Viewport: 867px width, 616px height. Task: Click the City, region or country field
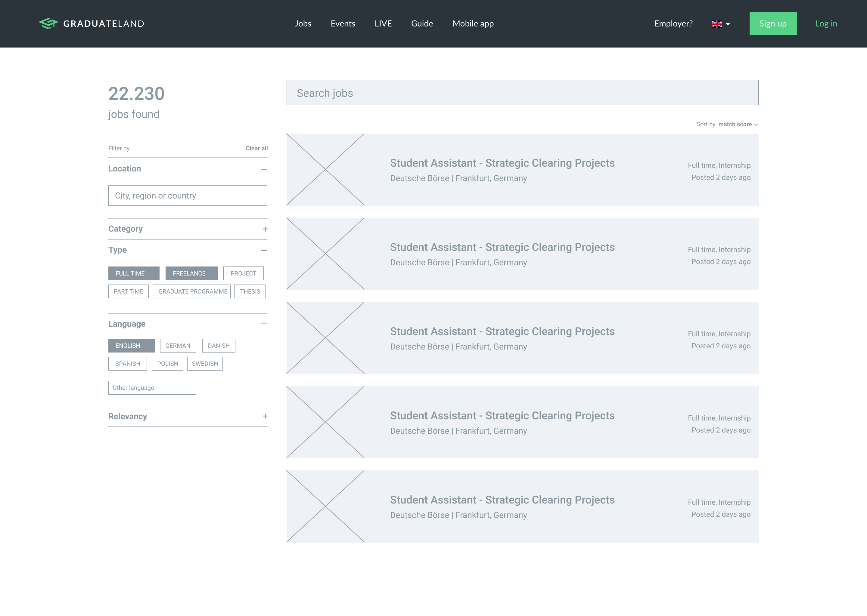tap(188, 195)
